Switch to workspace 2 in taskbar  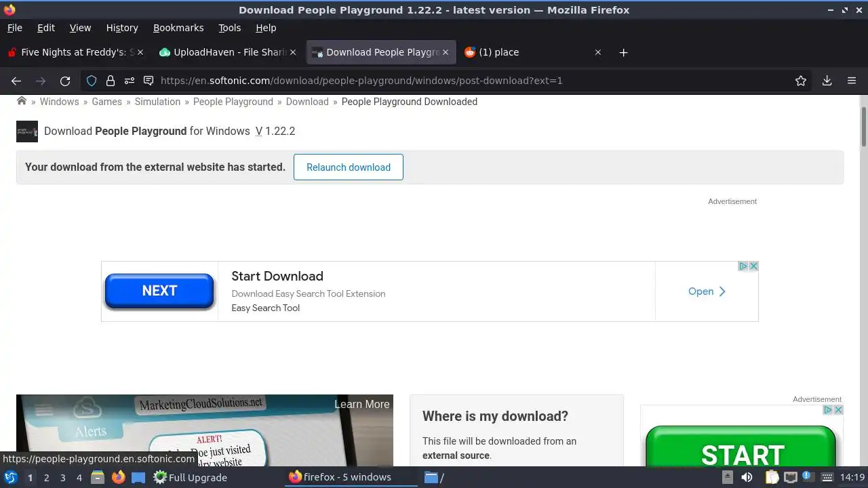click(x=46, y=477)
